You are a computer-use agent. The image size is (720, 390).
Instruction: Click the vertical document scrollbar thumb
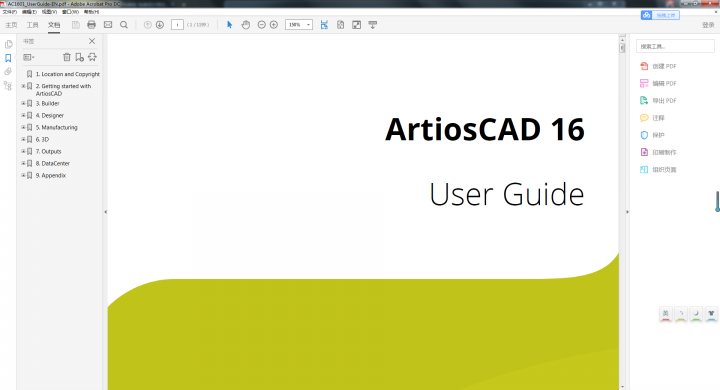[622, 48]
